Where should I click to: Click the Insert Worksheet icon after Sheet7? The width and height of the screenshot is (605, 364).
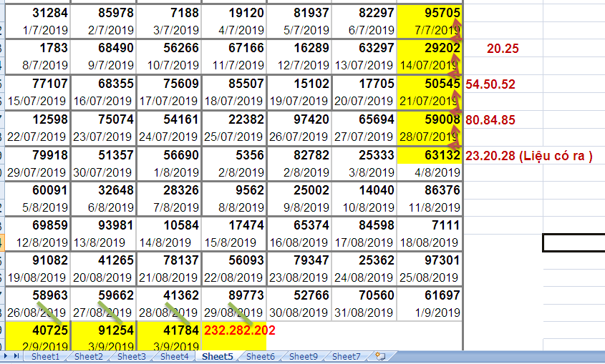380,356
